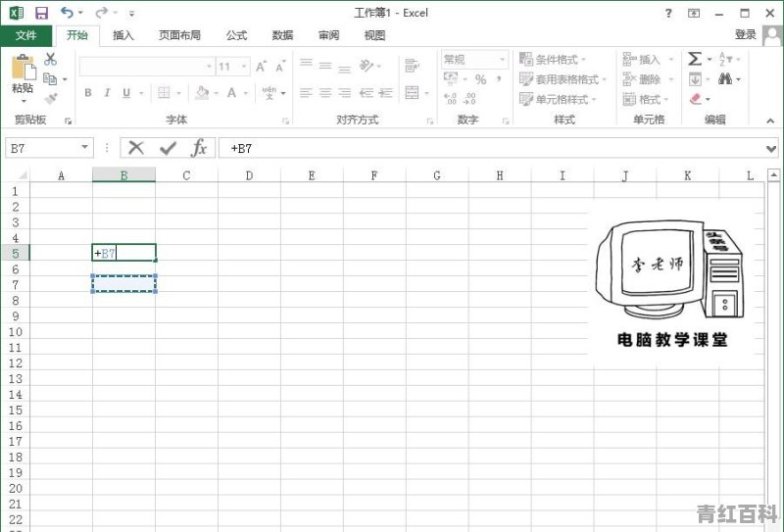Open the number format 常规 dropdown
784x532 pixels.
[503, 60]
